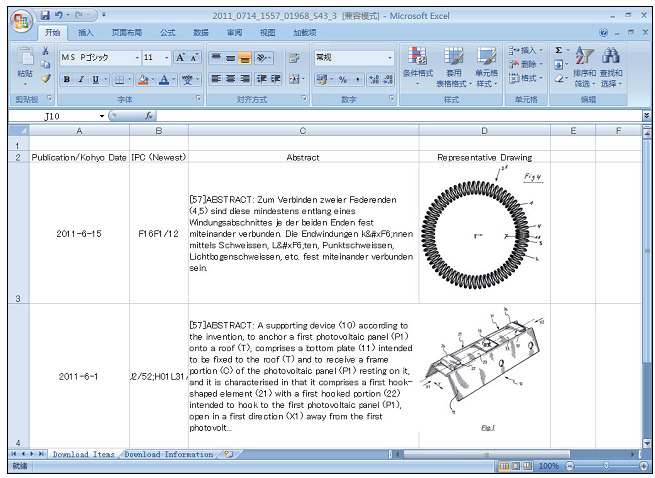Open Sort and Filter (排序和筛选)
The width and height of the screenshot is (655, 478).
(x=584, y=66)
